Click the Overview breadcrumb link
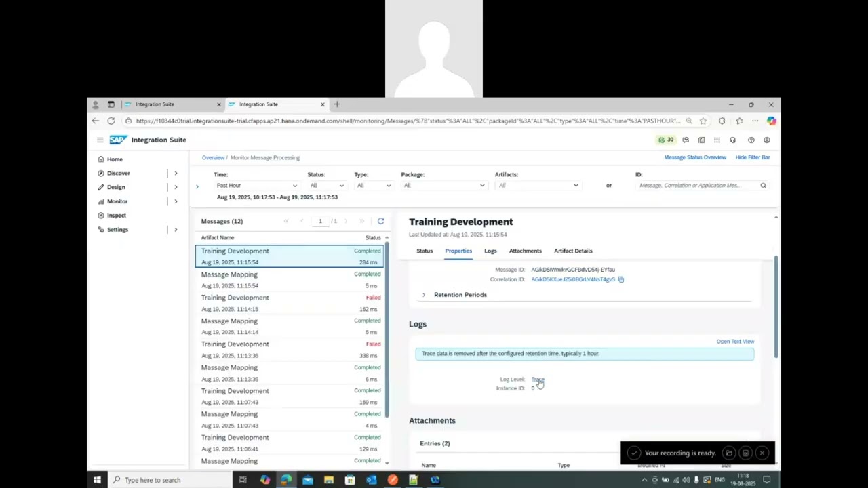The image size is (868, 488). click(213, 158)
